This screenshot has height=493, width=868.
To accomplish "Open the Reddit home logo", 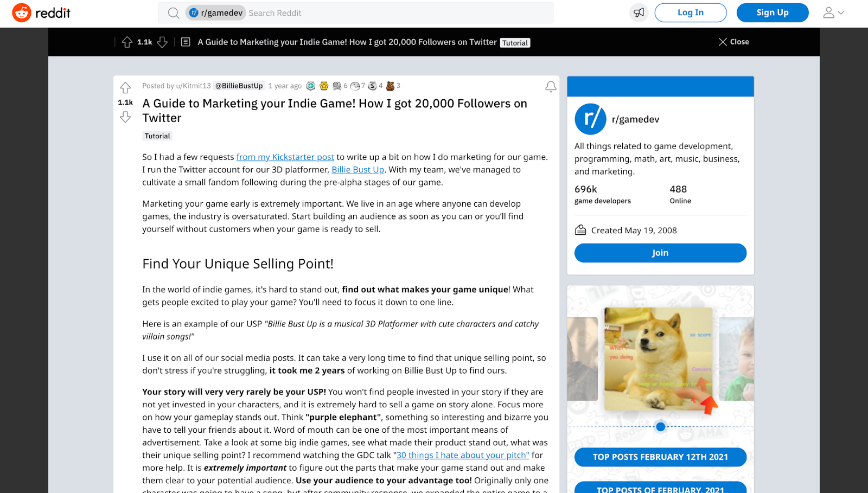I will pos(41,12).
